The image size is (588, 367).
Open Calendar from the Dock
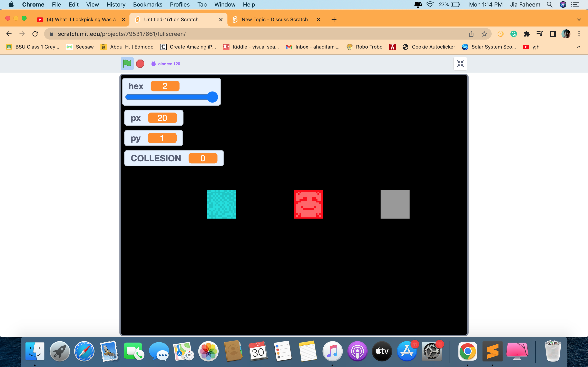click(x=257, y=351)
